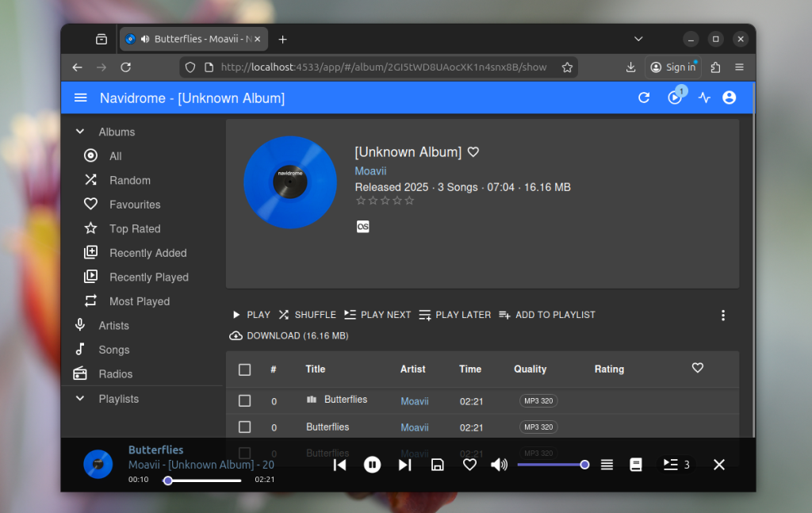Favourite the album with the heart beside title
Screen dimensions: 812x513
tap(473, 152)
